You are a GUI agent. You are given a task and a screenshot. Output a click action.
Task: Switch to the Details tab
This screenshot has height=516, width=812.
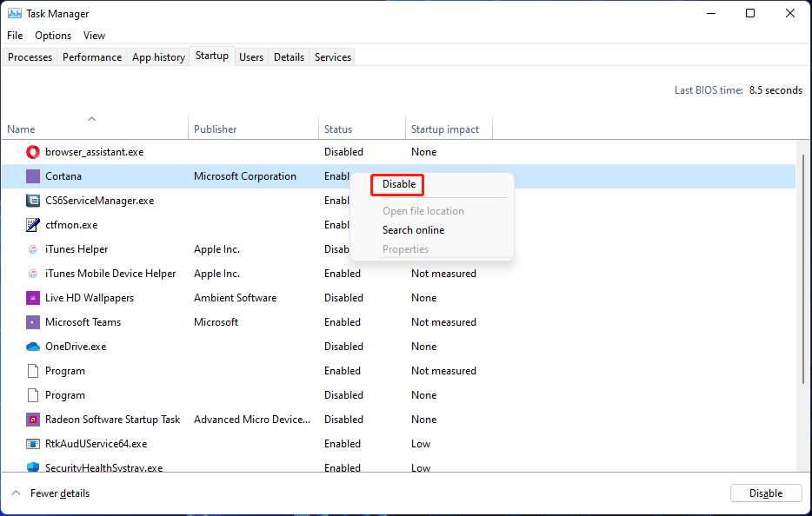[x=289, y=57]
